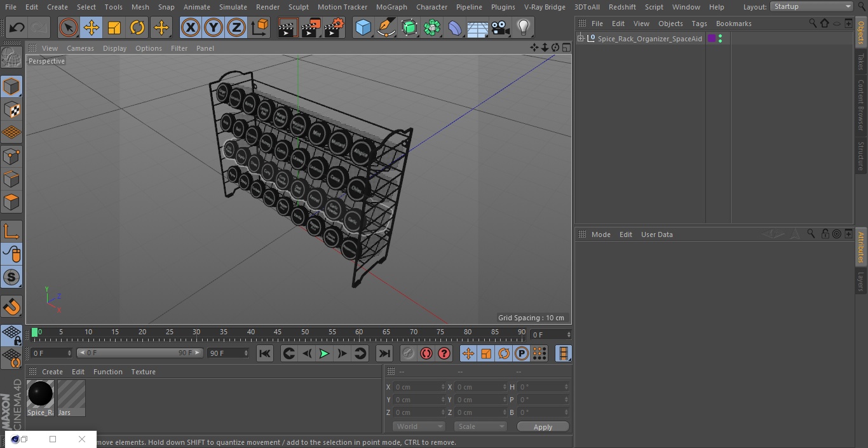868x448 pixels.
Task: Switch to Polygons mode
Action: (x=11, y=203)
